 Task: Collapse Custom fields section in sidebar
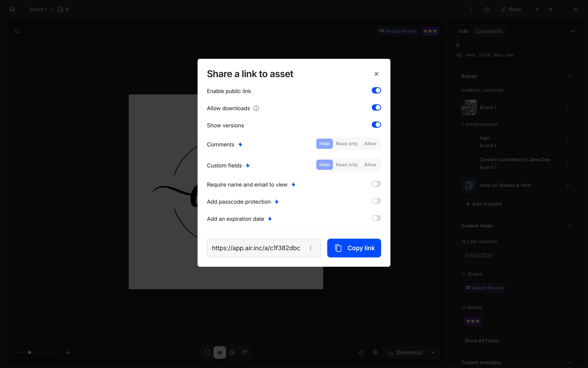(x=569, y=226)
